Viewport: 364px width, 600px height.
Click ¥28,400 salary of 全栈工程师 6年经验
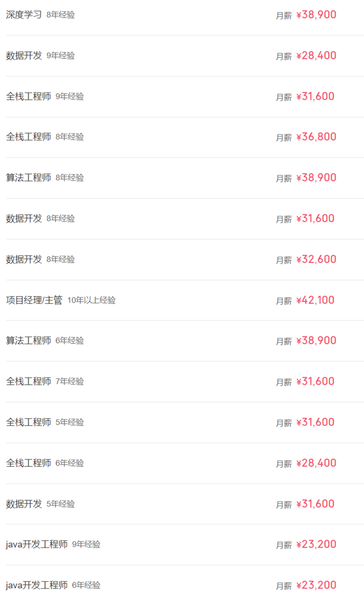click(x=316, y=463)
